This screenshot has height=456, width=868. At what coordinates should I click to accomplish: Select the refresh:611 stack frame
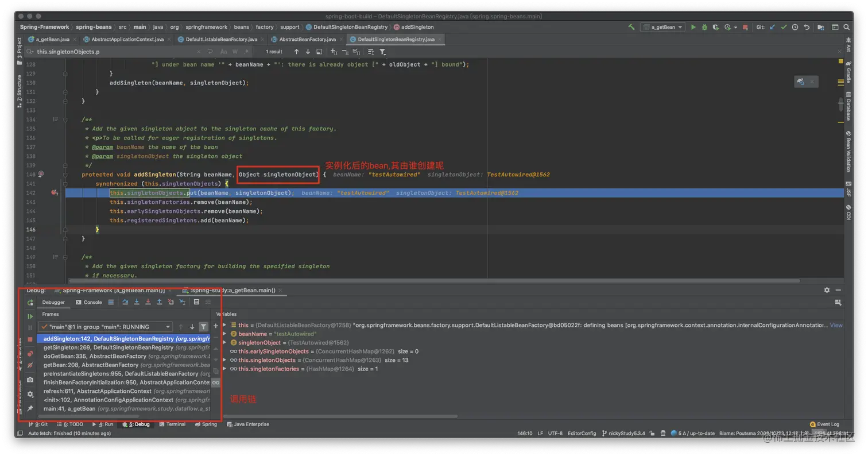123,391
